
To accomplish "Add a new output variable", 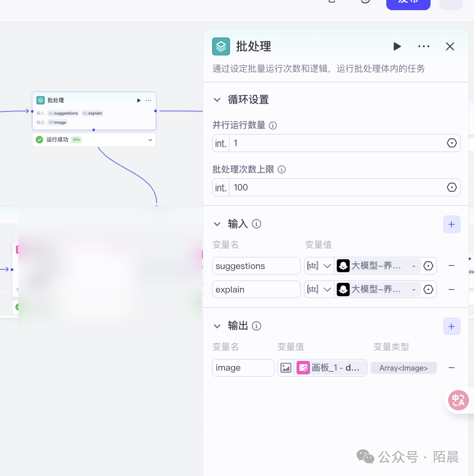I will pyautogui.click(x=451, y=326).
